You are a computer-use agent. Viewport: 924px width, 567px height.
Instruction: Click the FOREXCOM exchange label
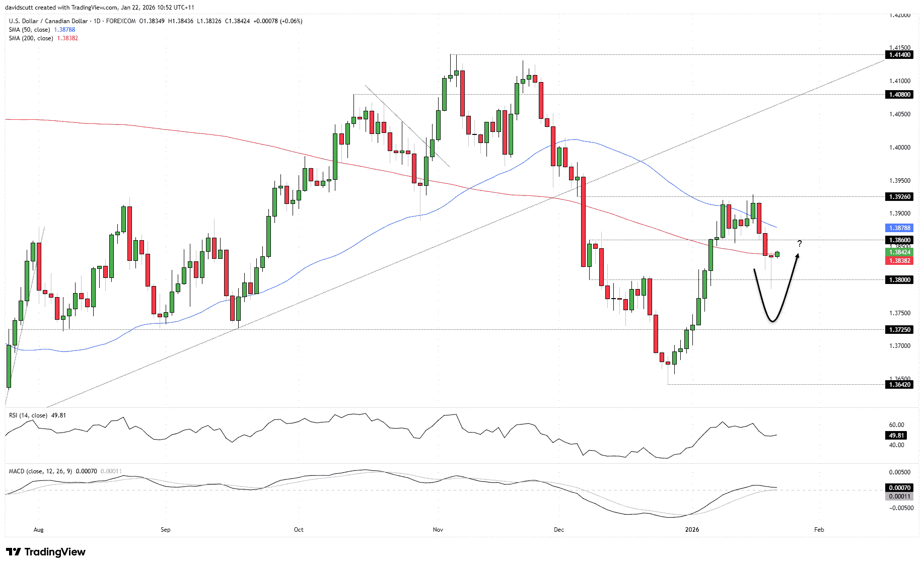(119, 21)
